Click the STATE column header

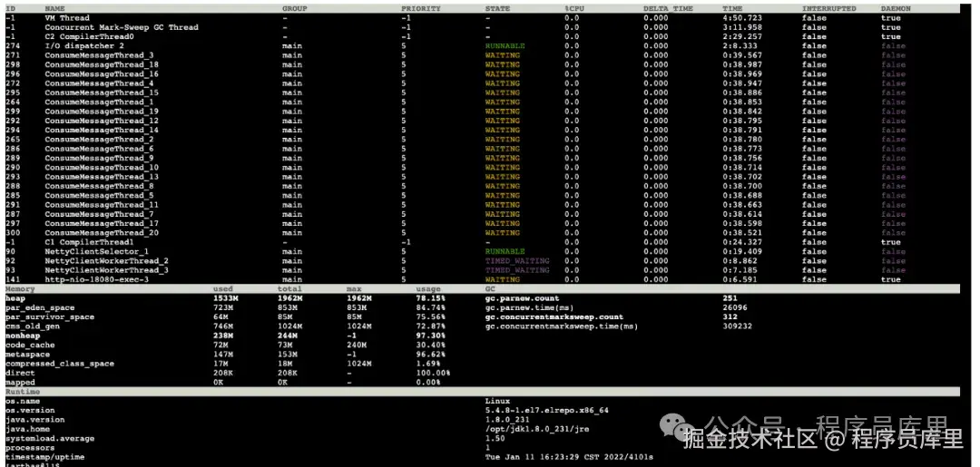(497, 9)
